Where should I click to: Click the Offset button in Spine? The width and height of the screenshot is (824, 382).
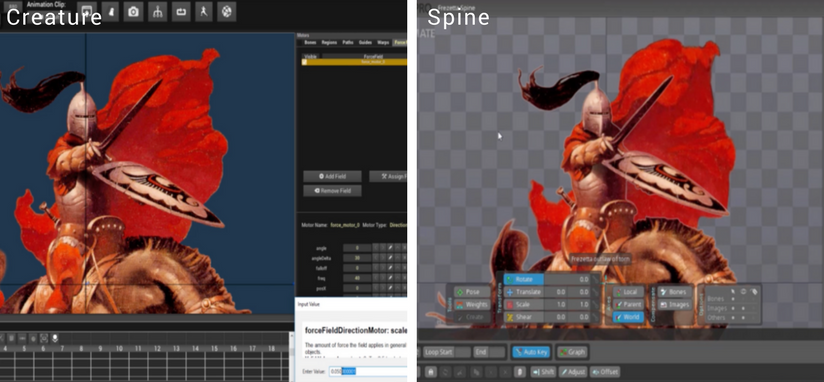pyautogui.click(x=604, y=372)
